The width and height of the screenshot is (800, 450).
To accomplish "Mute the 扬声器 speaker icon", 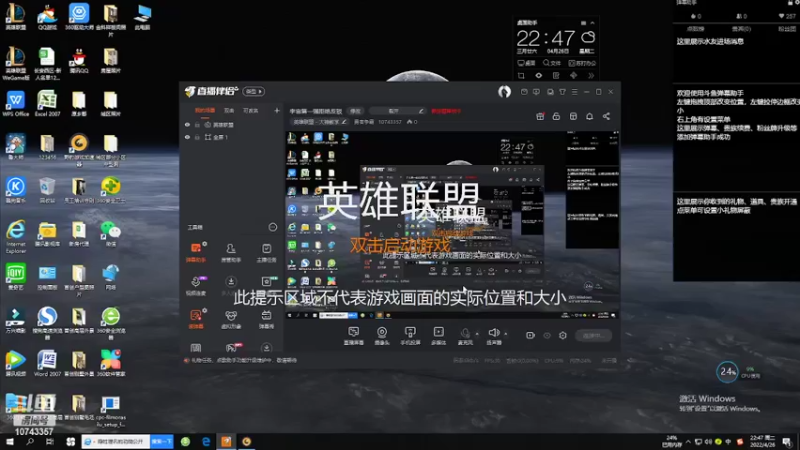I will click(493, 333).
